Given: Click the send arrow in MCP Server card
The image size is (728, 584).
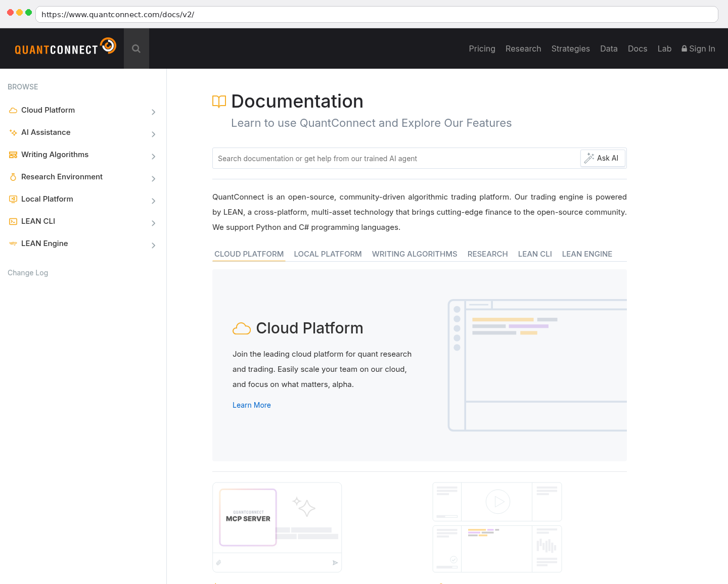Looking at the screenshot, I should (x=335, y=563).
